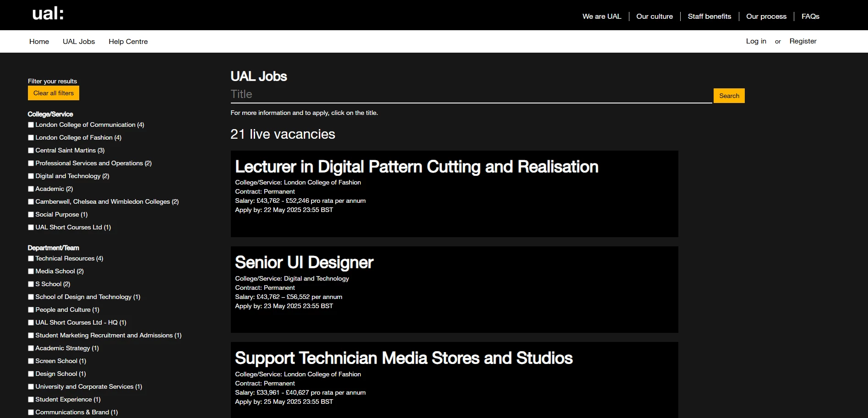Check Communications & Brand filter
The image size is (868, 418).
(x=31, y=412)
